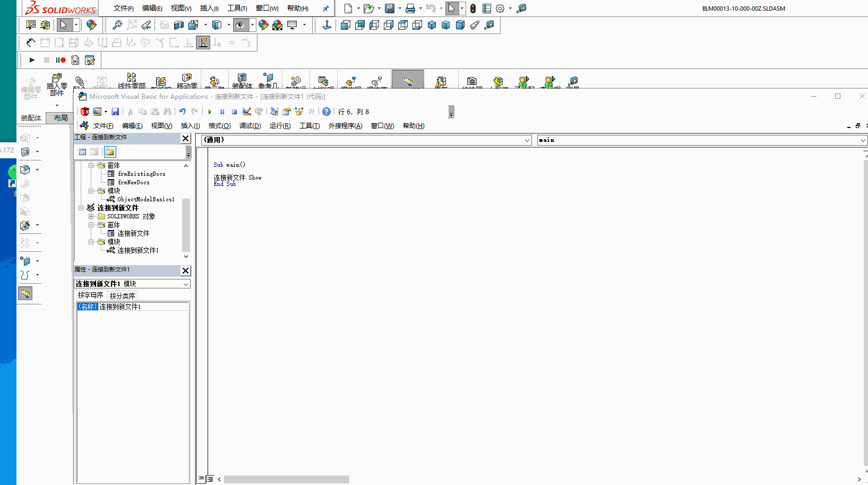Click the SOLIDWORKS New document icon
This screenshot has width=868, height=485.
point(348,8)
